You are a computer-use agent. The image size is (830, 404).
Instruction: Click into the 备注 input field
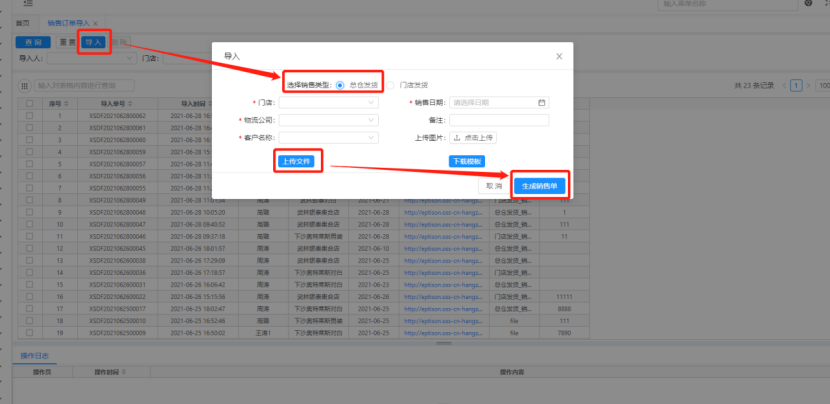(498, 120)
